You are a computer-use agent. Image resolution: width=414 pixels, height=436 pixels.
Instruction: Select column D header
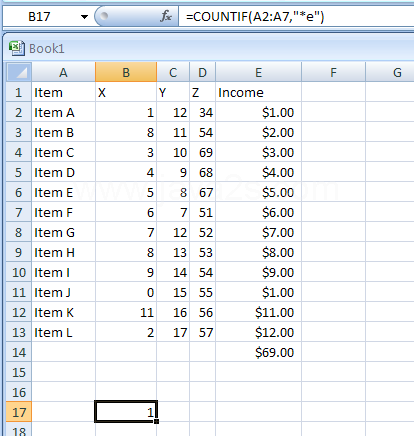pyautogui.click(x=202, y=72)
